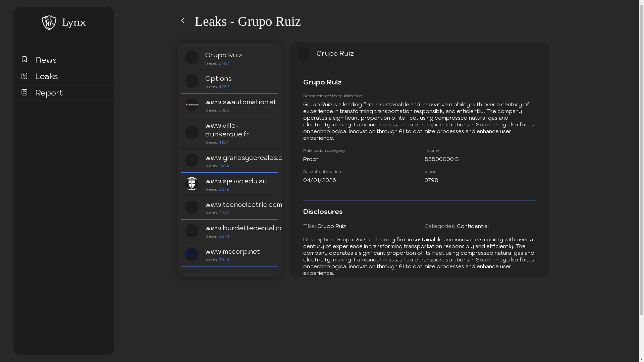Click the Lynx logo icon

tap(49, 22)
